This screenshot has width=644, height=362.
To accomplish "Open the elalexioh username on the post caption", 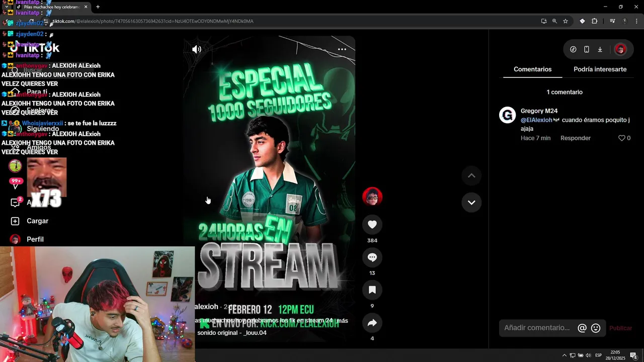I will pyautogui.click(x=206, y=307).
